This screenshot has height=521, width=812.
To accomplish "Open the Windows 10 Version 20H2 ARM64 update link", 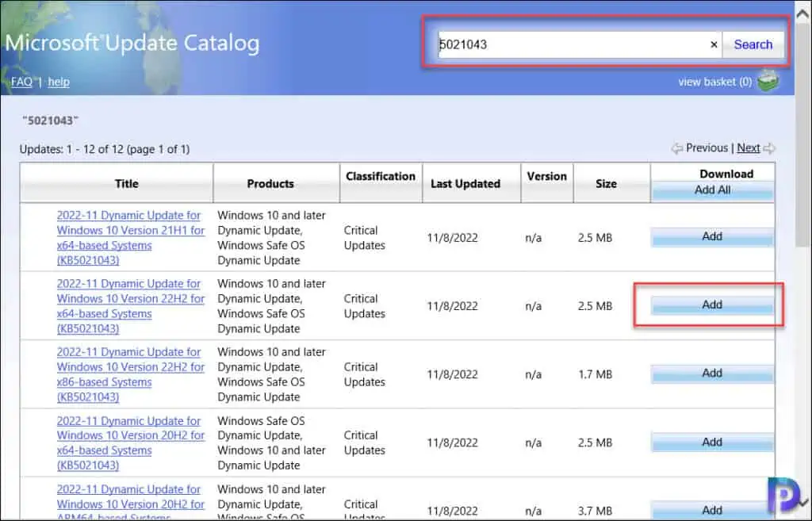I will 131,502.
